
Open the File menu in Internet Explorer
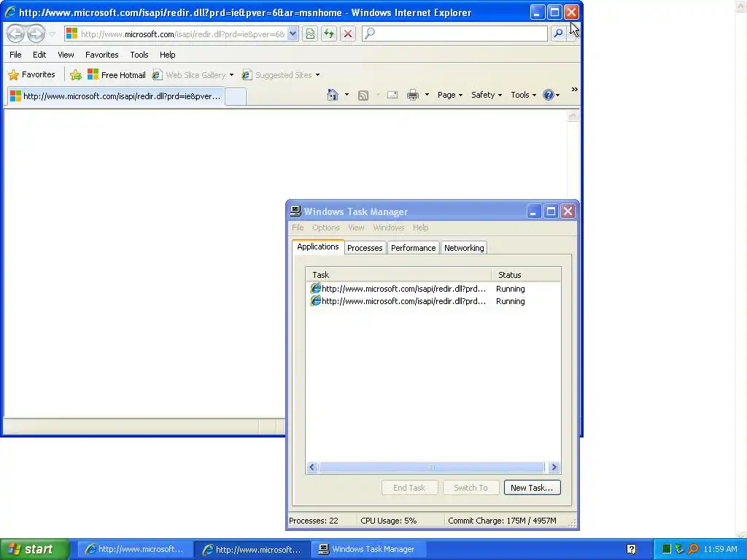coord(15,55)
